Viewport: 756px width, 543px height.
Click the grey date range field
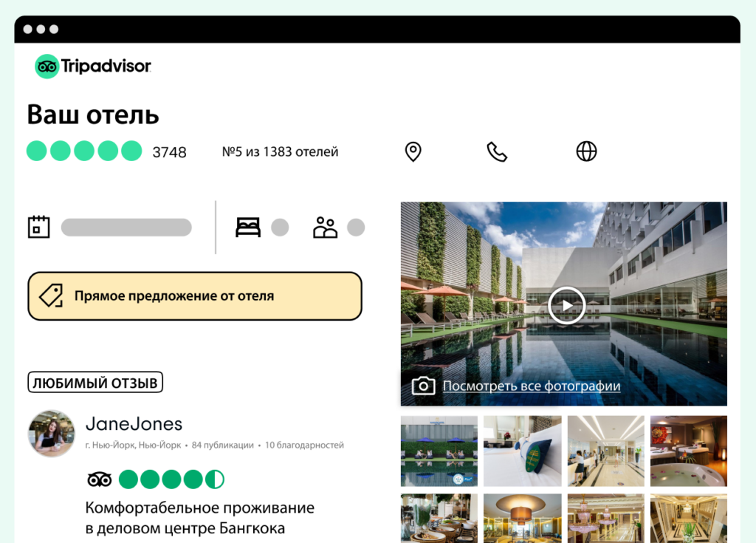coord(126,228)
